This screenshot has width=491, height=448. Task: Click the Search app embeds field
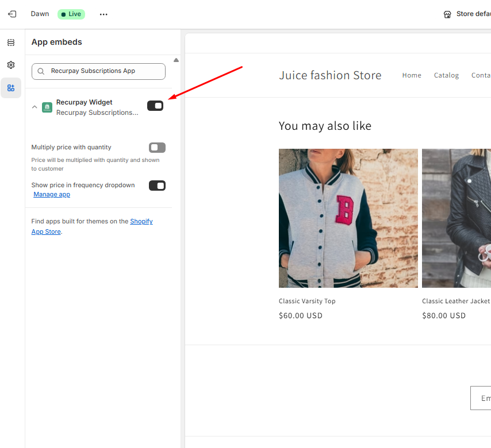(103, 71)
